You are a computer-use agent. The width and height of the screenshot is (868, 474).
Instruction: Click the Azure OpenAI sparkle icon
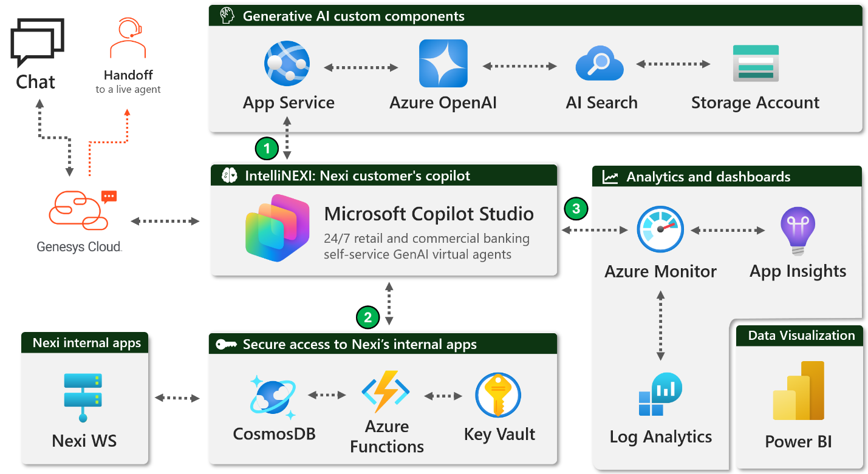(x=443, y=63)
